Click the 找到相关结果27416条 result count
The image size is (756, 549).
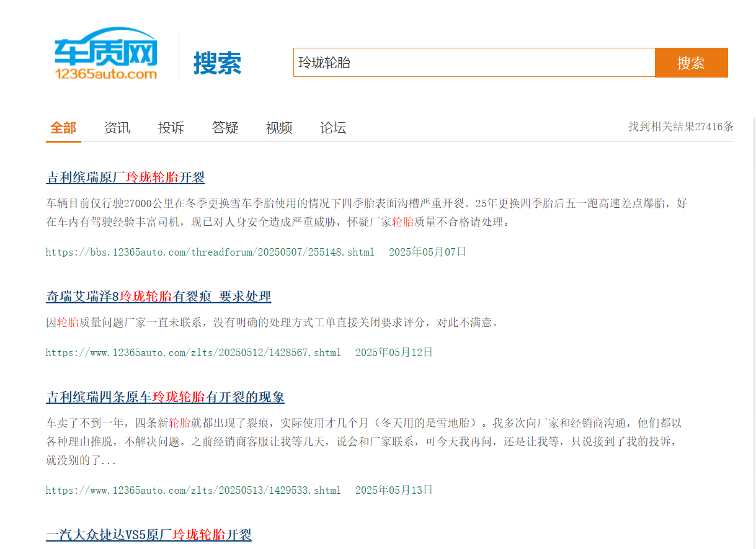tap(681, 127)
